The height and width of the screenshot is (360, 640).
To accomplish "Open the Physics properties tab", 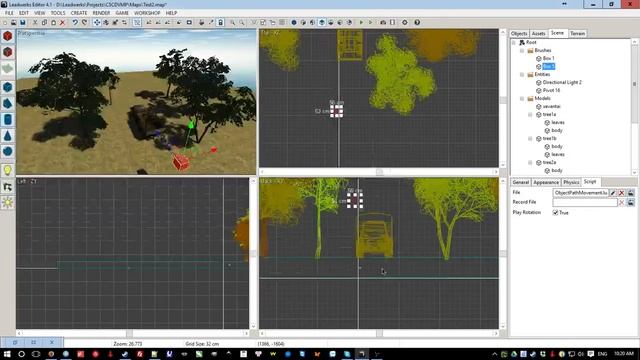I will click(571, 182).
